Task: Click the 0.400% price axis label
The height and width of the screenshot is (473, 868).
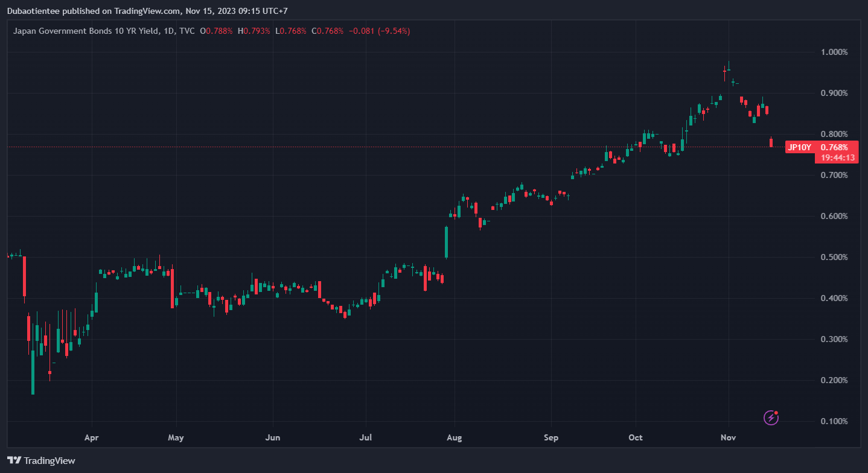Action: tap(834, 298)
